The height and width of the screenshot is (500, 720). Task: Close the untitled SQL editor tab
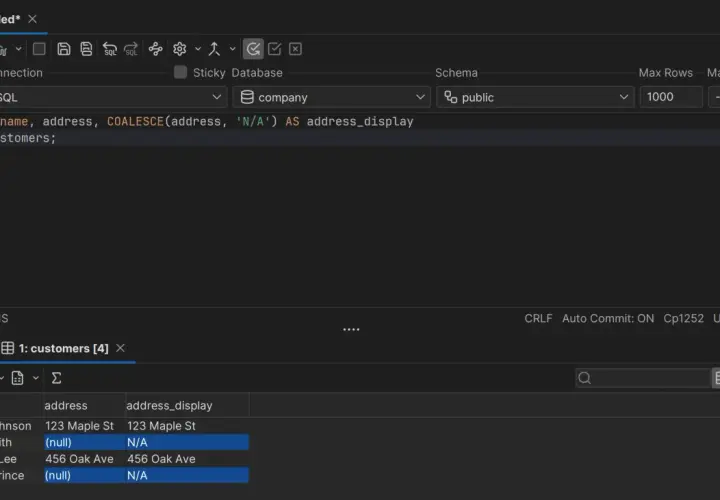(32, 19)
